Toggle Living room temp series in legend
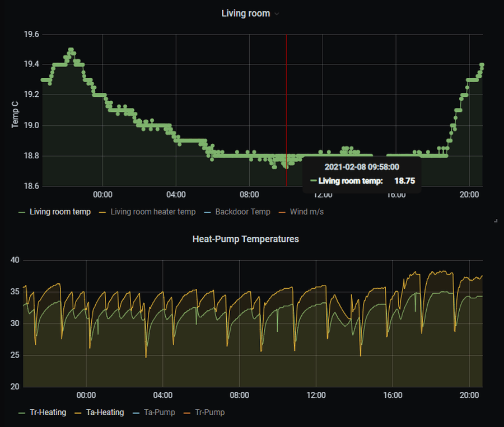504x427 pixels. [60, 212]
